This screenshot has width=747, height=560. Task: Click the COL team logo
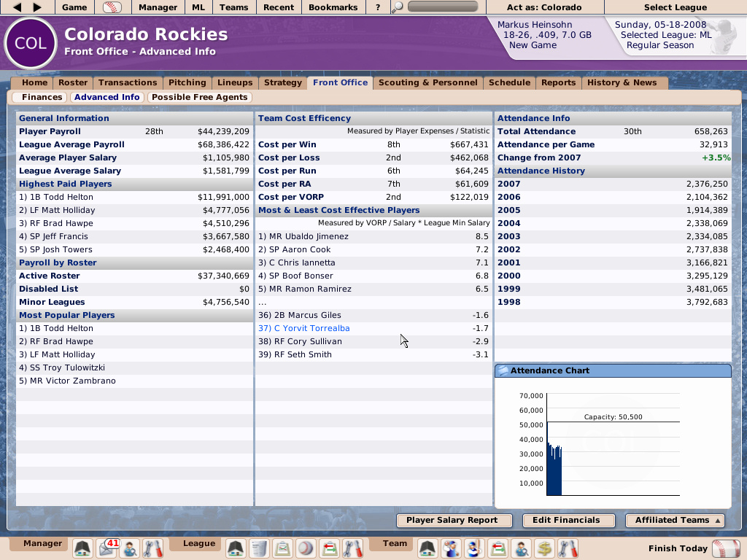pos(31,43)
